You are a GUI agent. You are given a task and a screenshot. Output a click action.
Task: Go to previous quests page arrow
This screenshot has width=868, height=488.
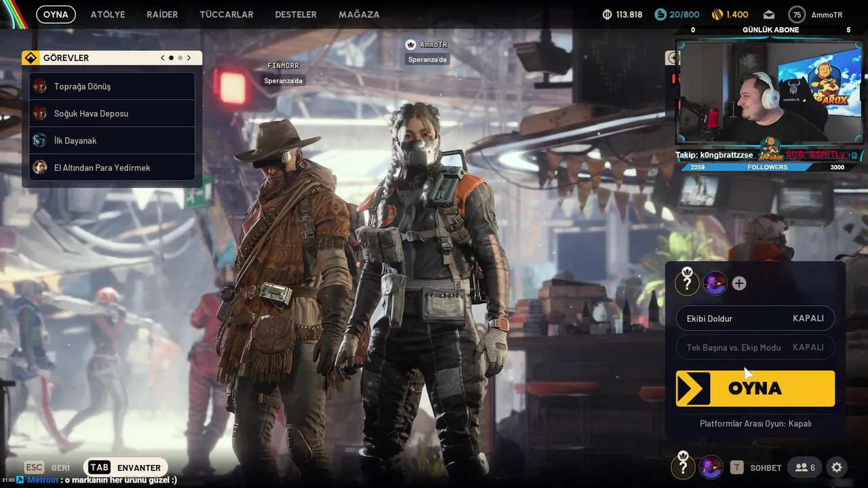163,58
